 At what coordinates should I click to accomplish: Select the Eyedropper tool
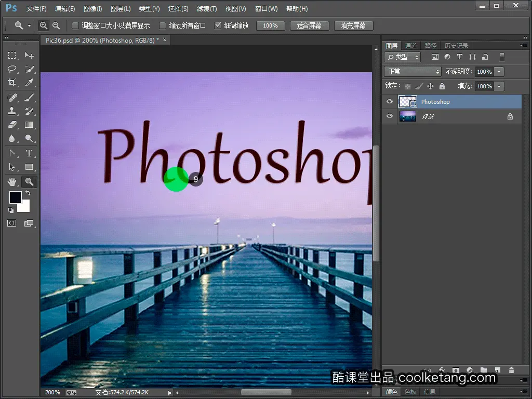[29, 83]
